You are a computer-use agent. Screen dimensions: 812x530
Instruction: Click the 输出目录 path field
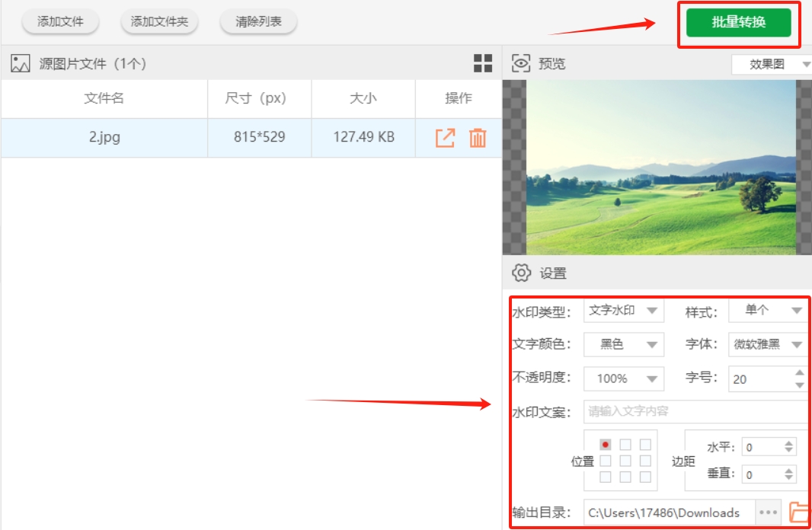[x=669, y=512]
